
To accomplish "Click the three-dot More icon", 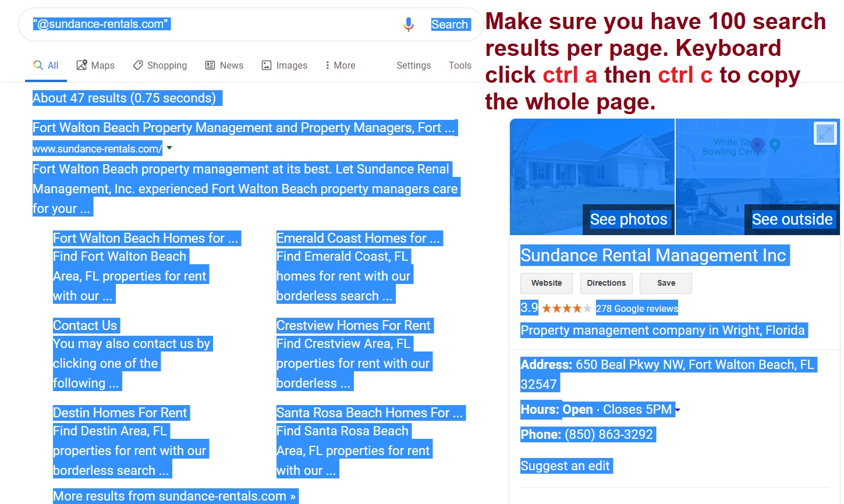I will pyautogui.click(x=328, y=65).
